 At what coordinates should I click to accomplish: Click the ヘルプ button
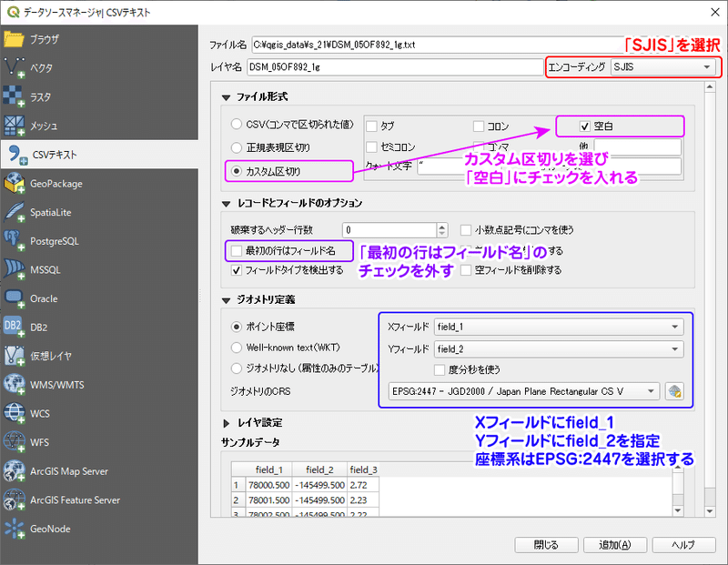684,545
